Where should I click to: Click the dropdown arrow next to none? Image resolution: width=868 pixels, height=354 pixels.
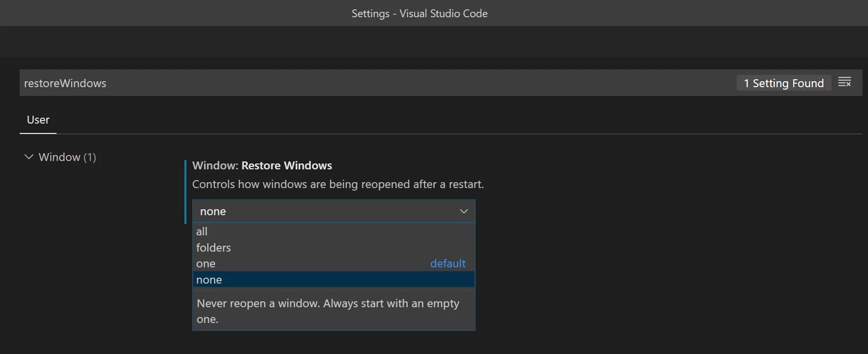[x=463, y=211]
